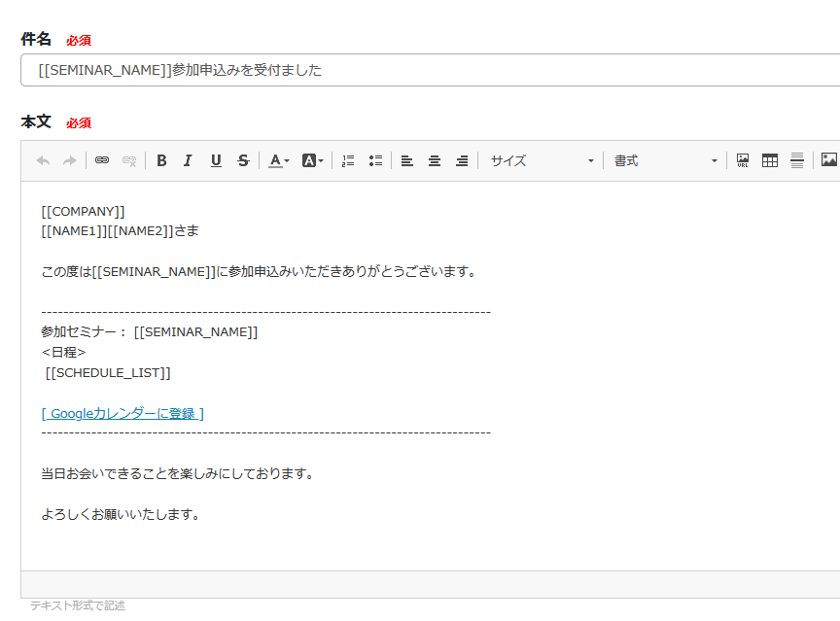Click the redo arrow icon

pyautogui.click(x=70, y=160)
